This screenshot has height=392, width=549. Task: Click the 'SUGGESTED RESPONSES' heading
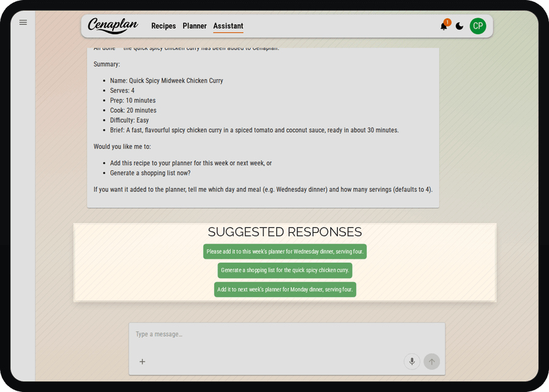pyautogui.click(x=285, y=232)
